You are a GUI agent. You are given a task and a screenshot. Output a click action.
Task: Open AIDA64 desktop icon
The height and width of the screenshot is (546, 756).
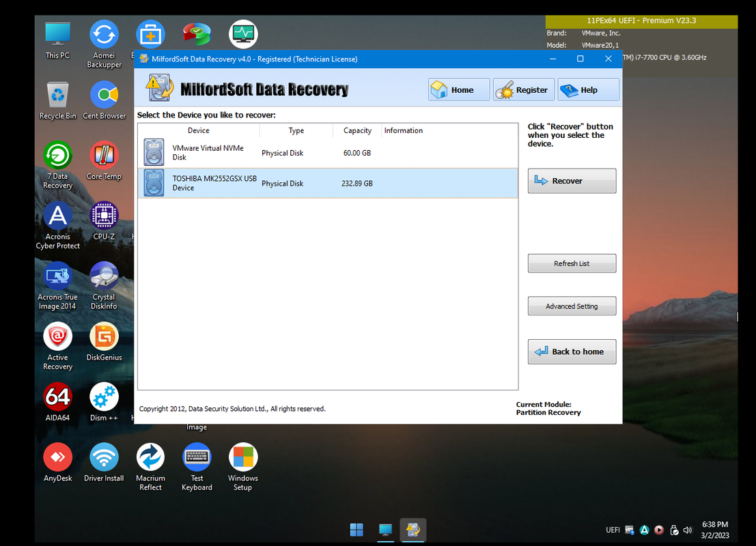(x=57, y=403)
